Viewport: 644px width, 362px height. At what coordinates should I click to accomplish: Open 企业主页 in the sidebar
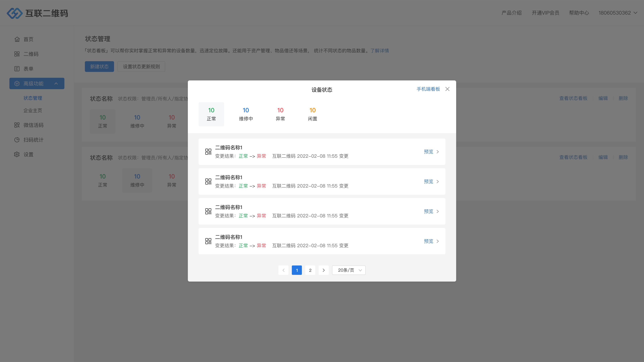coord(33,110)
